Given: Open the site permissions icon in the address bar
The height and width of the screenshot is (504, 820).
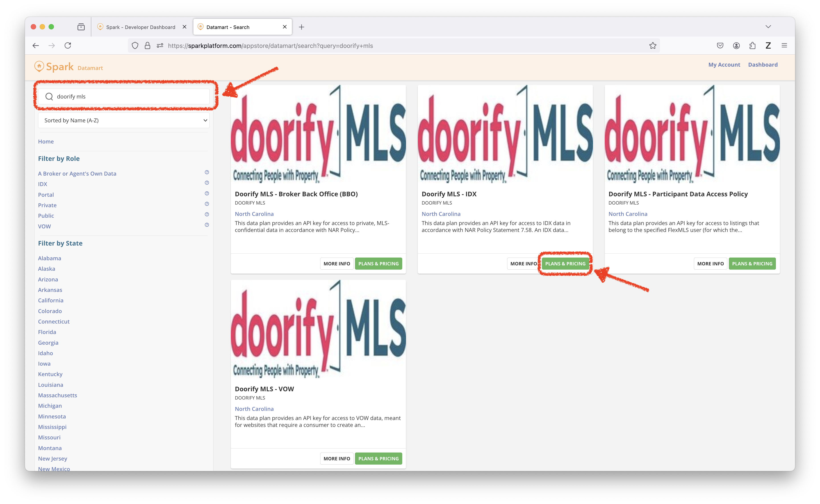Looking at the screenshot, I should (x=160, y=46).
